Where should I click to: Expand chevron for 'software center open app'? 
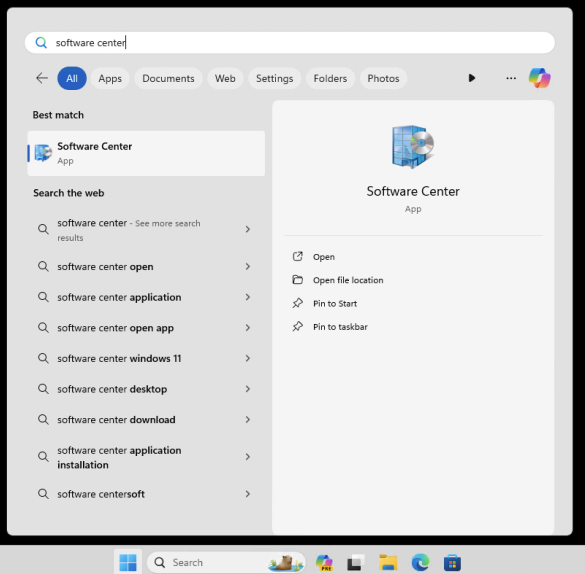coord(248,327)
